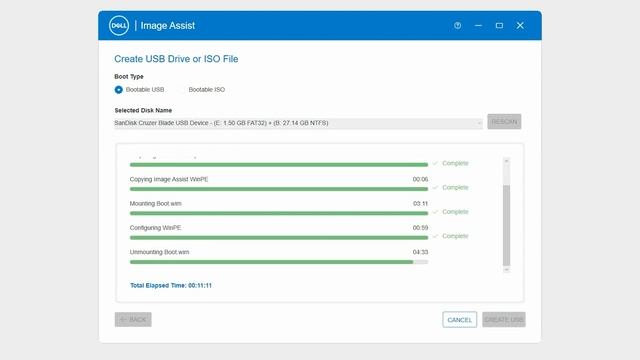
Task: Click the CANCEL button
Action: click(460, 320)
